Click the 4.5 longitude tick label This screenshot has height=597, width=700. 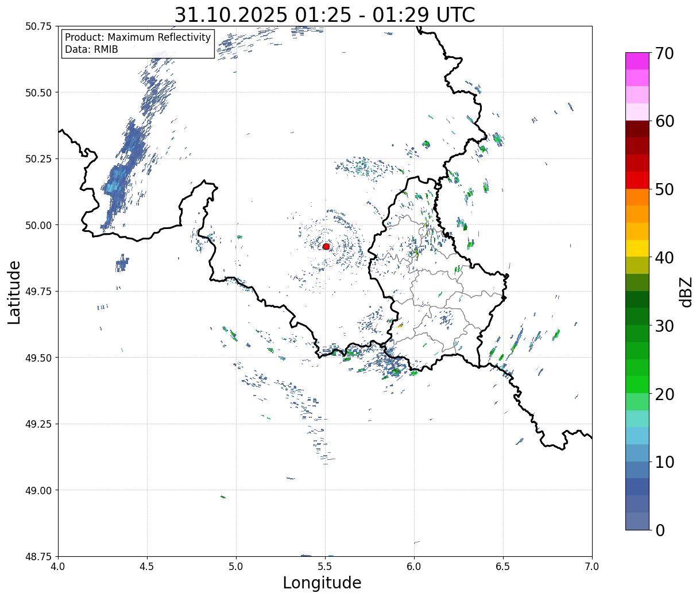pyautogui.click(x=147, y=567)
